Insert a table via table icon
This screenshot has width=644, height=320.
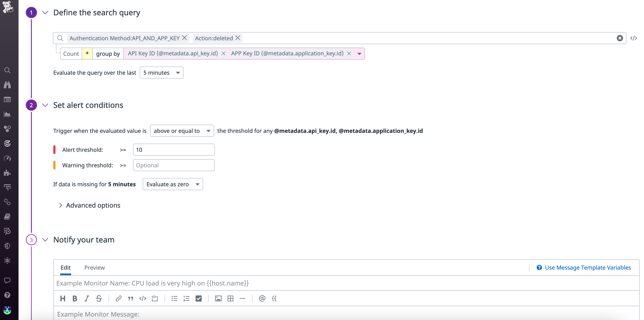point(230,298)
